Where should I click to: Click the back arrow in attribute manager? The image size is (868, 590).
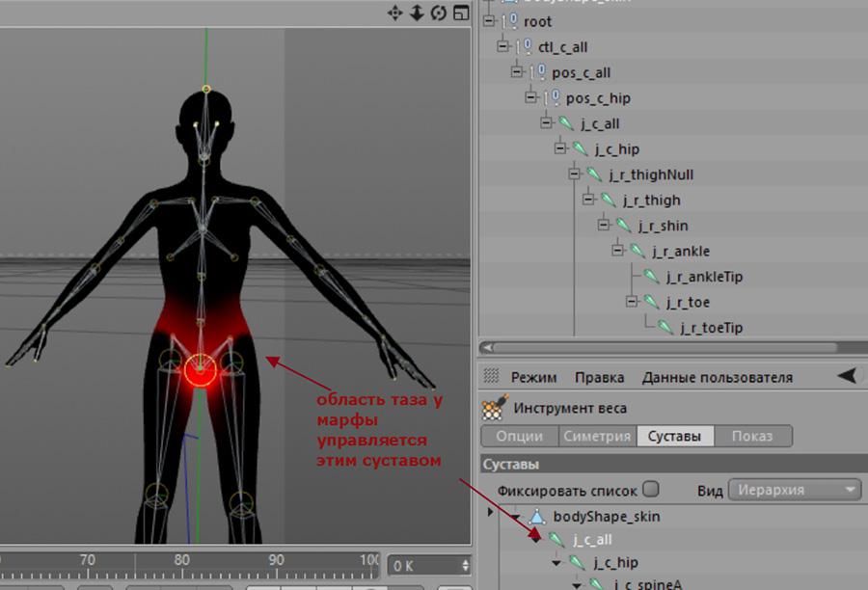846,377
